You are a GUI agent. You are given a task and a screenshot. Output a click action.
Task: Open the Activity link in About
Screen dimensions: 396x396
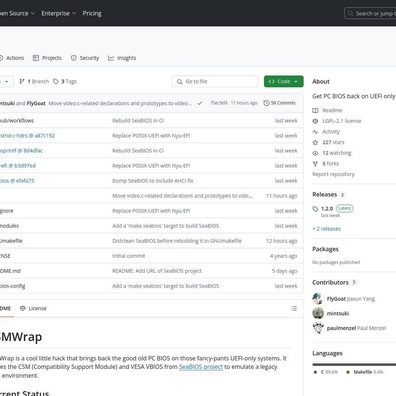(x=331, y=132)
